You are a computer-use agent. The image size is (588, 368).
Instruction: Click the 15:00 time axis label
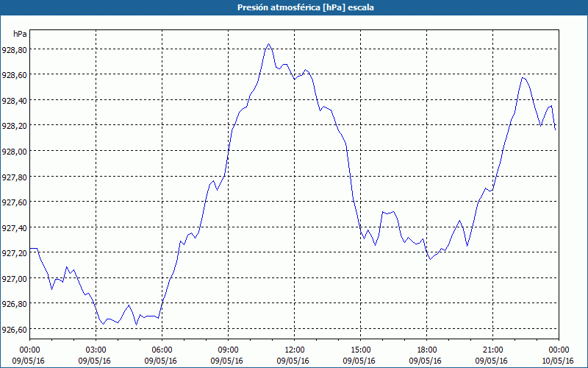coord(360,350)
